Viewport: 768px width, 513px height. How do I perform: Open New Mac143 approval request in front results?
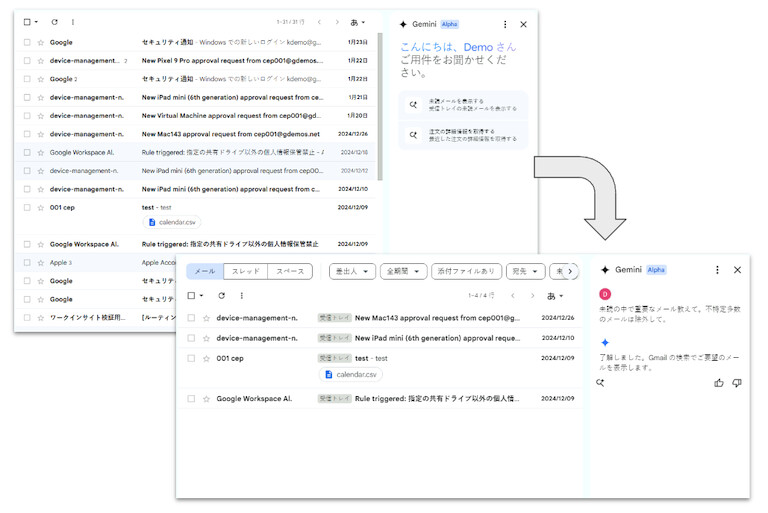tap(381, 318)
